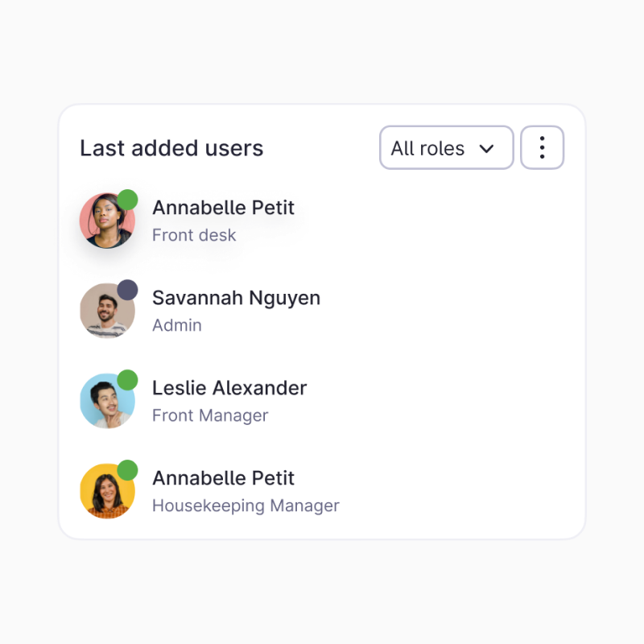Click the dark offline dot on Savannah Nguyen
Image resolution: width=644 pixels, height=644 pixels.
coord(127,290)
